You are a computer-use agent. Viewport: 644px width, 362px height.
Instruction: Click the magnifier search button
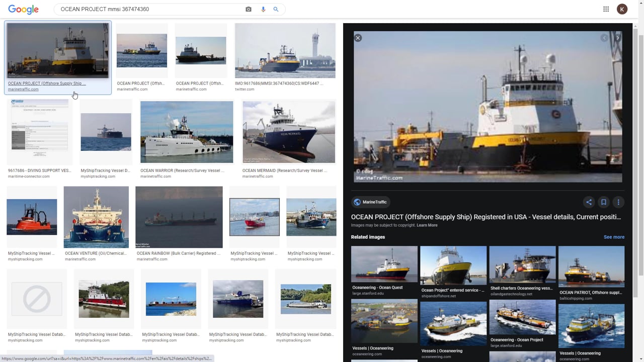276,9
